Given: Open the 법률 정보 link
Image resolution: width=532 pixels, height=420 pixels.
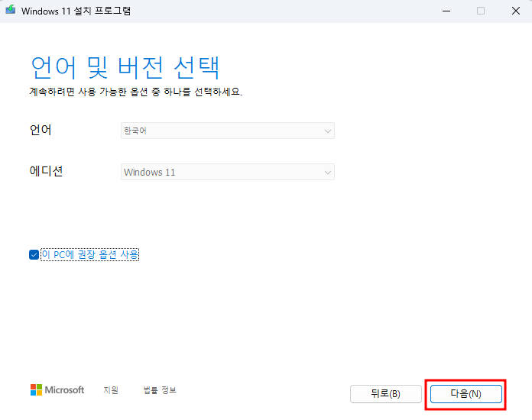Looking at the screenshot, I should tap(160, 390).
